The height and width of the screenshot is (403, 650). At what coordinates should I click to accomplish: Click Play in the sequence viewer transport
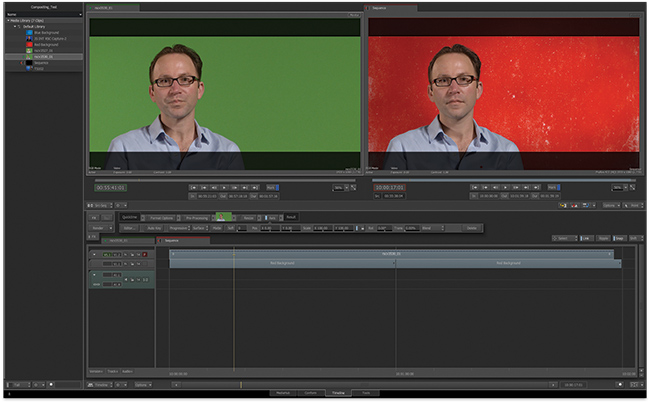505,187
